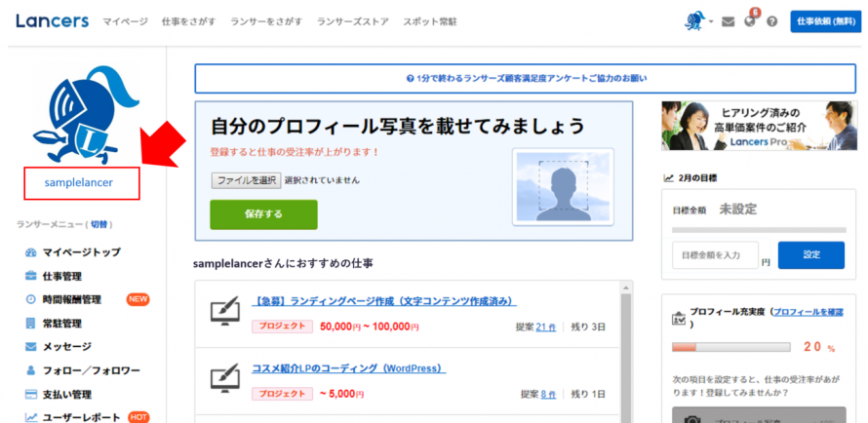The width and height of the screenshot is (868, 423).
Task: Click the ランディングページ作成 job monitor icon
Action: [x=224, y=311]
